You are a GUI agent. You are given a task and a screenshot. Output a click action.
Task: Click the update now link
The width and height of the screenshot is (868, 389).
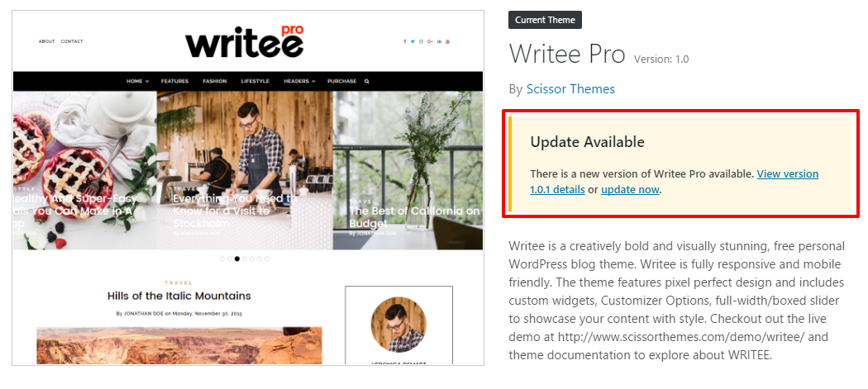pos(630,190)
